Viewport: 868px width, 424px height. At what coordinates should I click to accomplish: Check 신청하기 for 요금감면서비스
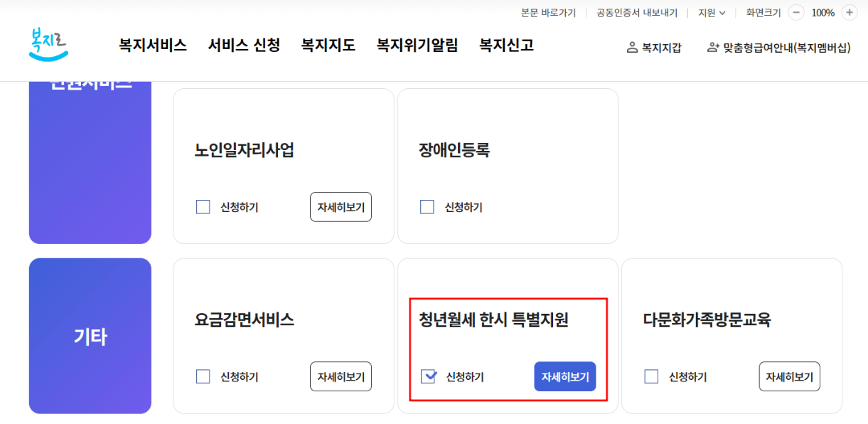(x=203, y=376)
